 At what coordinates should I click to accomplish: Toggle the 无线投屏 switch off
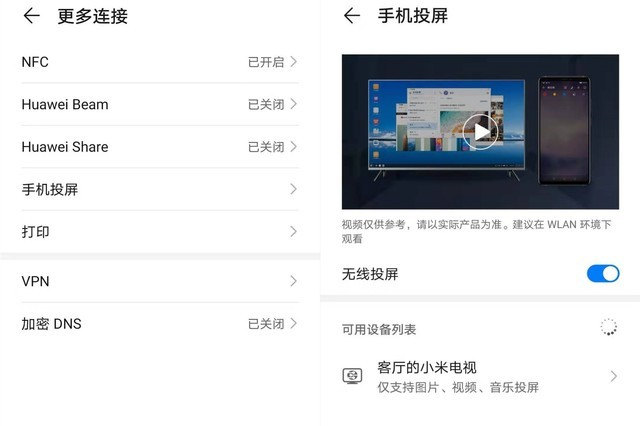603,274
